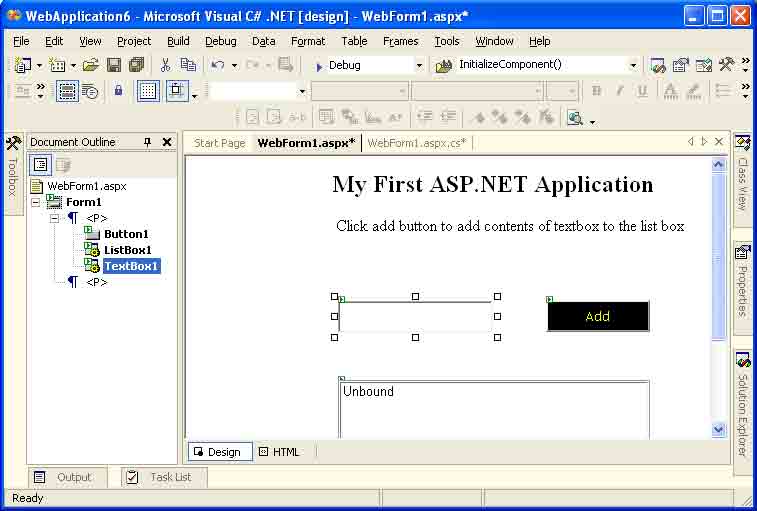This screenshot has width=757, height=511.
Task: Expand standard toolbar overflow chevron
Action: click(x=746, y=65)
